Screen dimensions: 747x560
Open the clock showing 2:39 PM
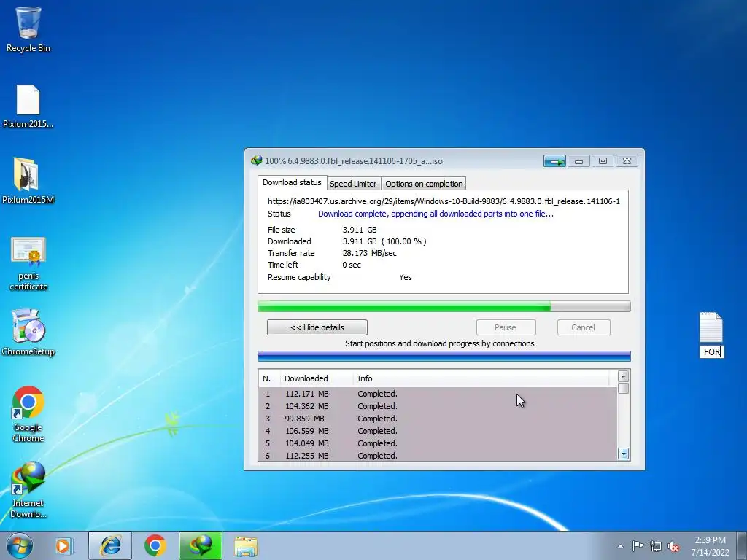click(x=710, y=546)
